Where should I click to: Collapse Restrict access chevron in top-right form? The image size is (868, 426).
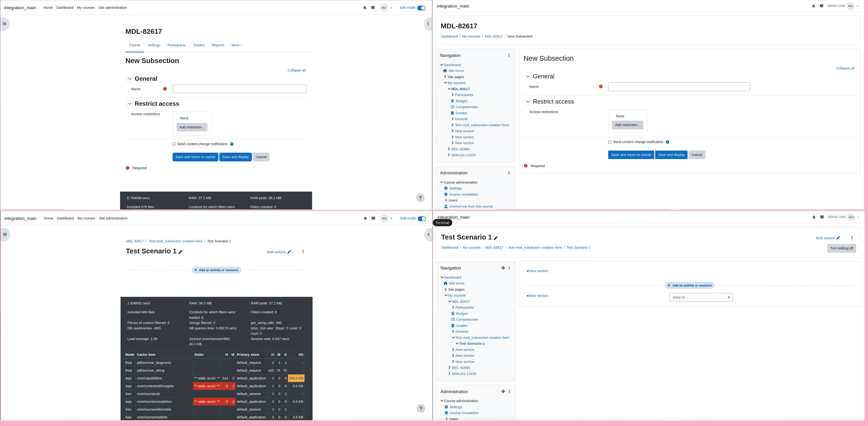(x=528, y=102)
